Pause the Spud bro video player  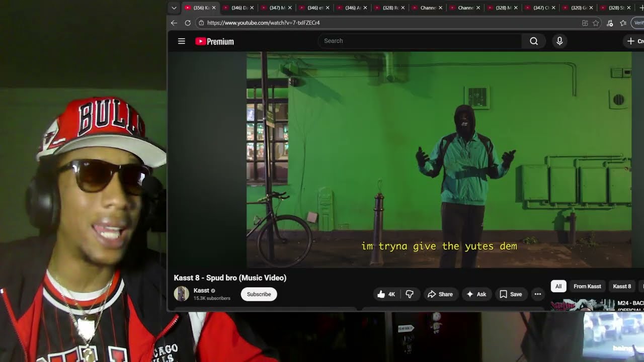click(x=439, y=160)
